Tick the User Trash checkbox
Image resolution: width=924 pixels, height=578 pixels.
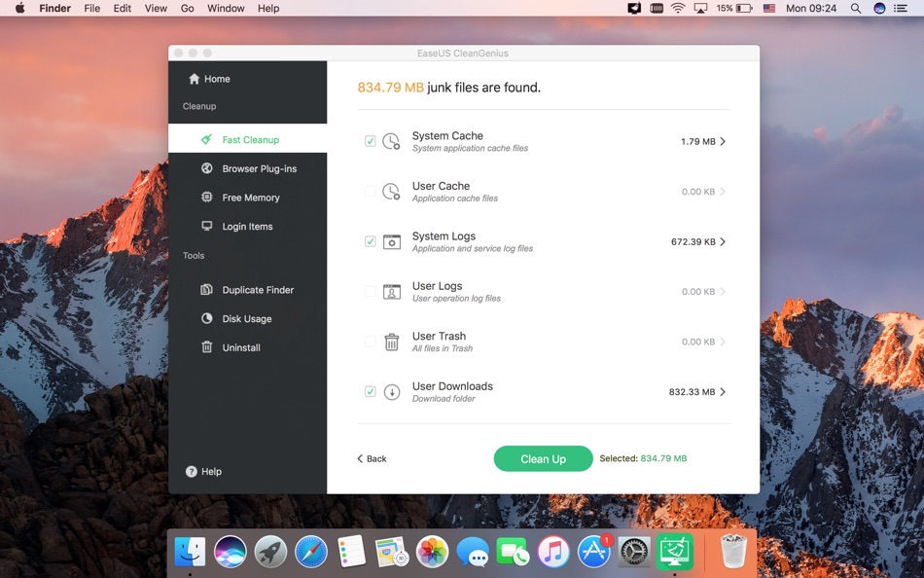coord(370,342)
